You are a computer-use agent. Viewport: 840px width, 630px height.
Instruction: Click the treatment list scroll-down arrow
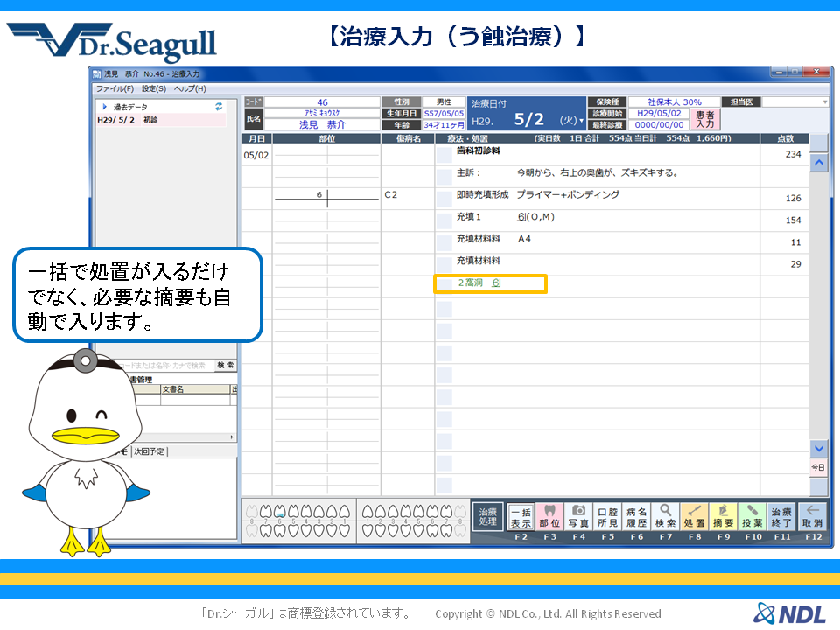pyautogui.click(x=819, y=448)
